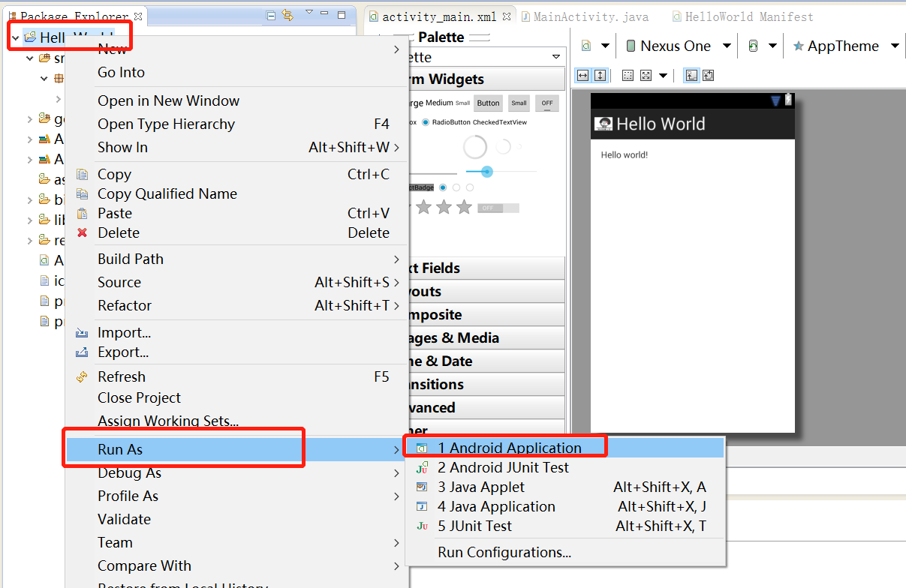Screen dimensions: 906x588
Task: Click the app launcher icon in the phone preview
Action: [x=603, y=124]
